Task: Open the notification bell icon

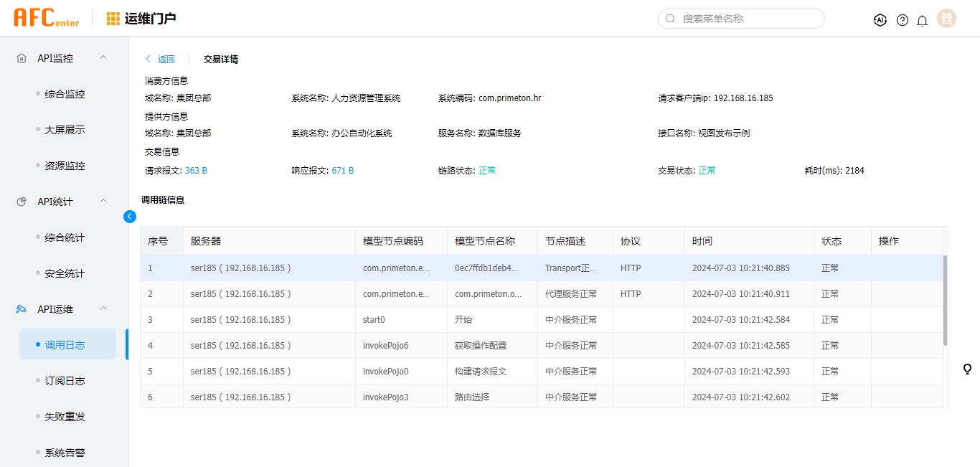Action: click(923, 20)
